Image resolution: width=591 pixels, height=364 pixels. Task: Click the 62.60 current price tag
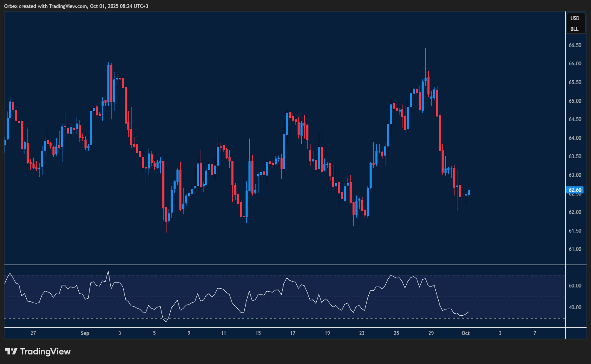(575, 190)
